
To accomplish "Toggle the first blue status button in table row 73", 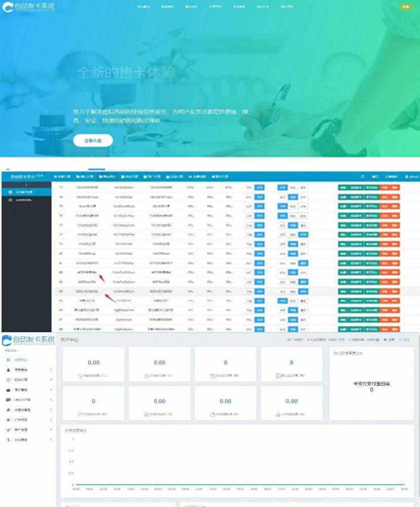I will 259,188.
